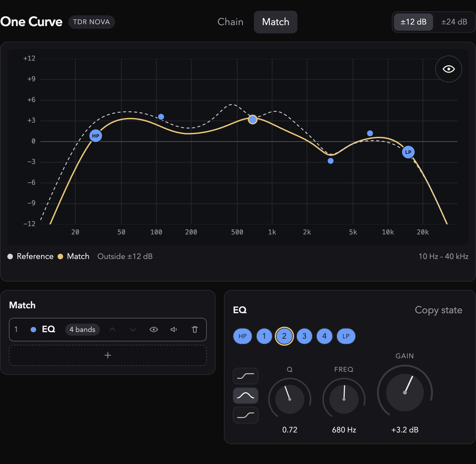Toggle the graph eye visibility button
476x464 pixels.
[x=448, y=69]
